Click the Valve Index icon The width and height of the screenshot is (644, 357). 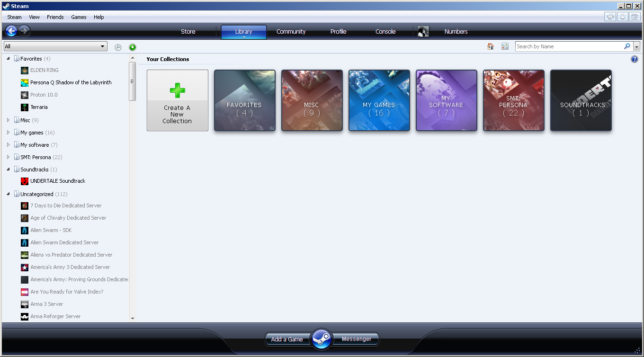[25, 292]
